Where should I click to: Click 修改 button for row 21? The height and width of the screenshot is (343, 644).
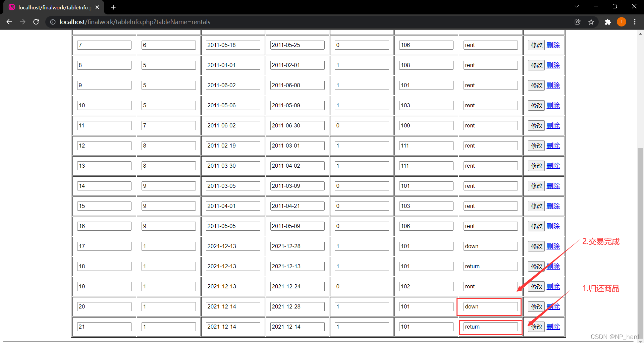pos(536,327)
